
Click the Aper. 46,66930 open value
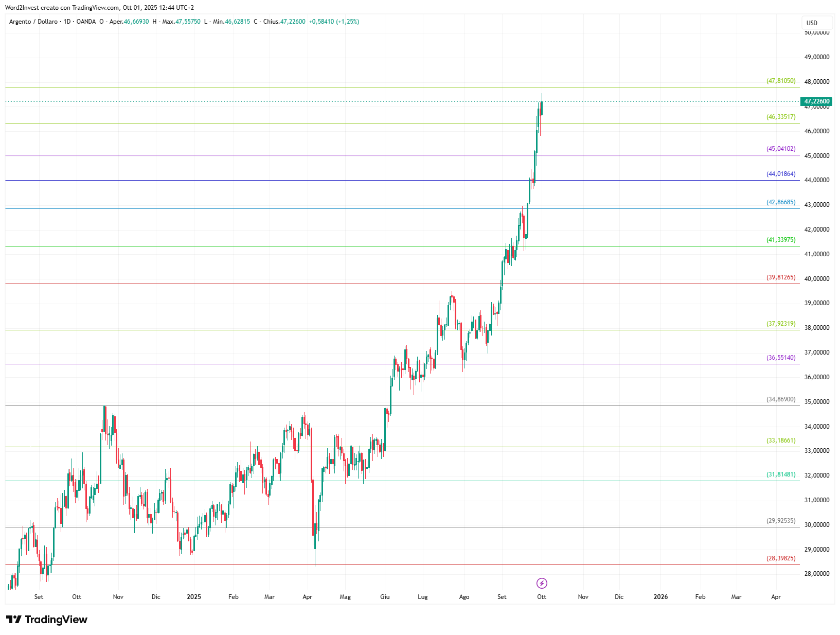point(129,22)
